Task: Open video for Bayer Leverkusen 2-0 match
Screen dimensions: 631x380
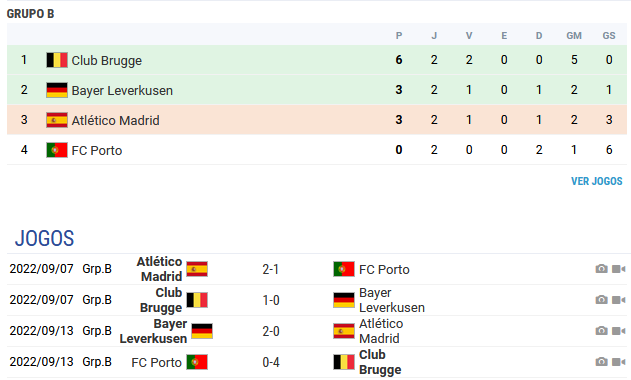Action: click(x=619, y=331)
